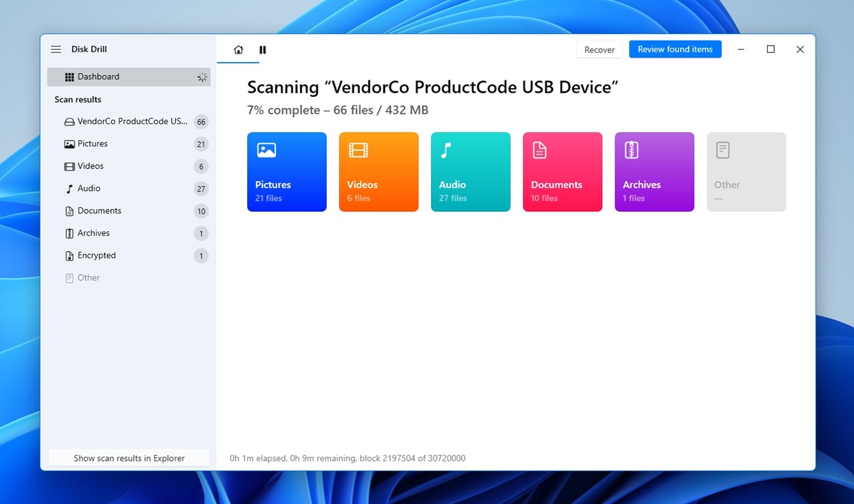
Task: Click Show scan results in Explorer
Action: coord(129,458)
